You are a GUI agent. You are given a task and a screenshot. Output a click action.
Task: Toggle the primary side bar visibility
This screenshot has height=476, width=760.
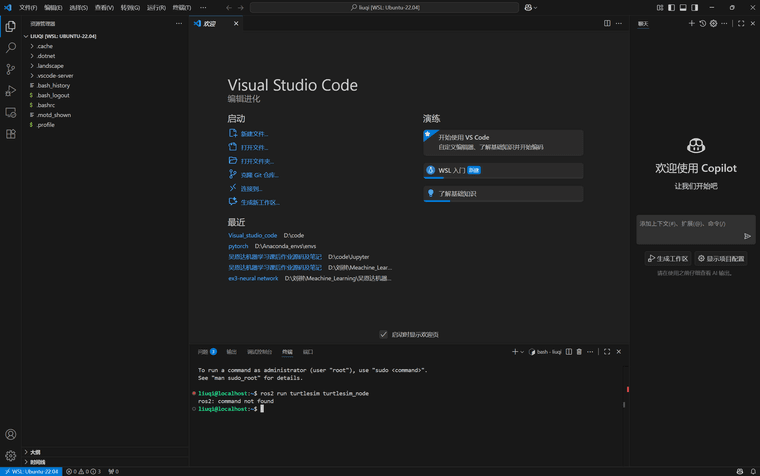[x=671, y=7]
